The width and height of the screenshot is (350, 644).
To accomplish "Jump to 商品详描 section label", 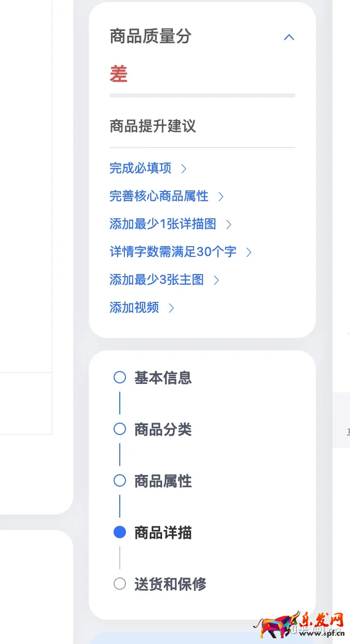I will click(x=163, y=533).
